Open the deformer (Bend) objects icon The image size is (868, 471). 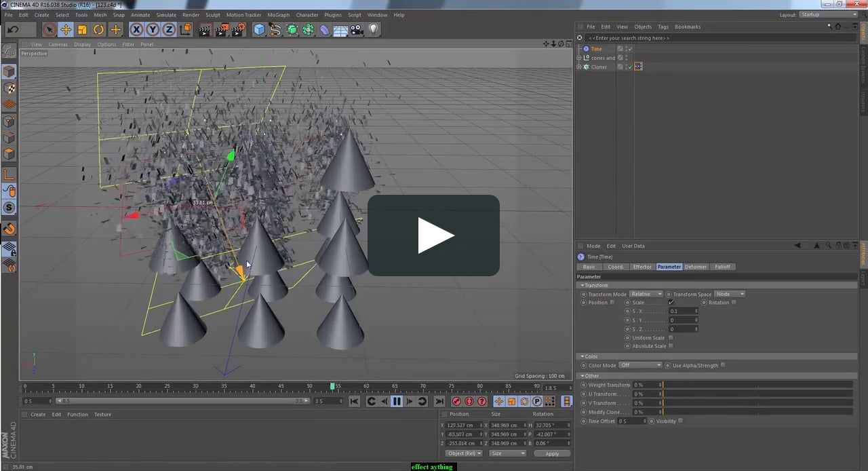(325, 29)
